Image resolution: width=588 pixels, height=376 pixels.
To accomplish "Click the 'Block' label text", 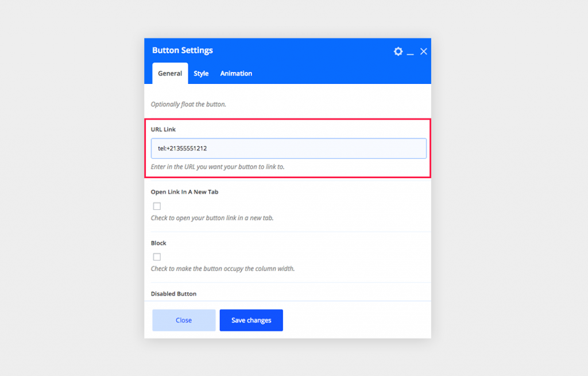I will (158, 243).
